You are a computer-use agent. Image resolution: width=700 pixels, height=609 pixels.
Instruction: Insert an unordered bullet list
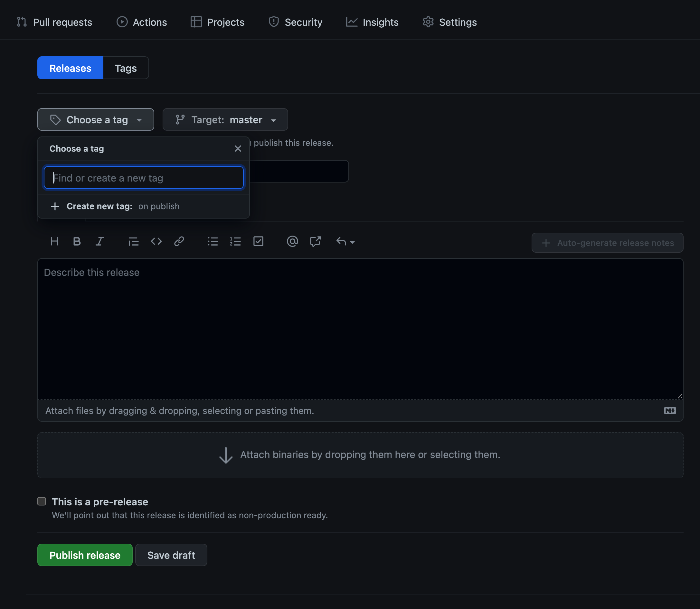point(213,242)
